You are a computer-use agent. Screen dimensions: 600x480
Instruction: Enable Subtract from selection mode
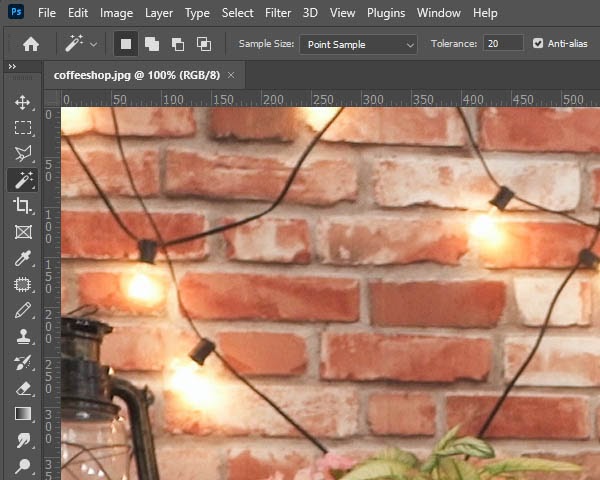[x=178, y=44]
